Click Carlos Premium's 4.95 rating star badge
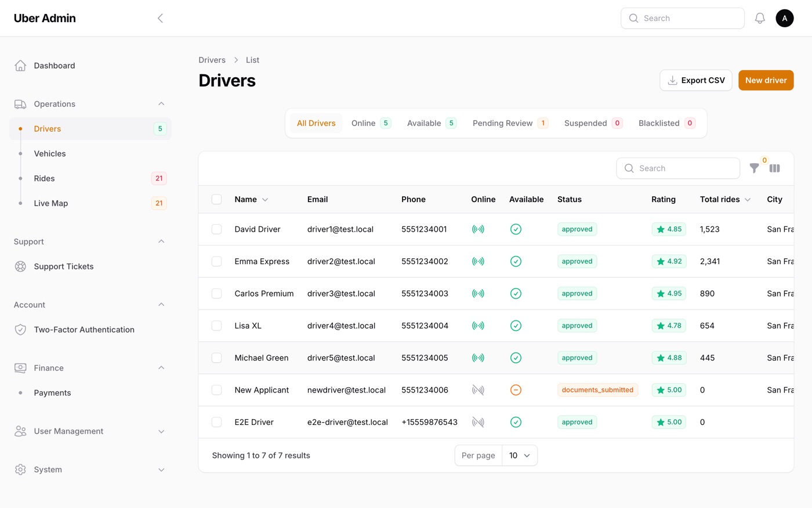 click(669, 294)
